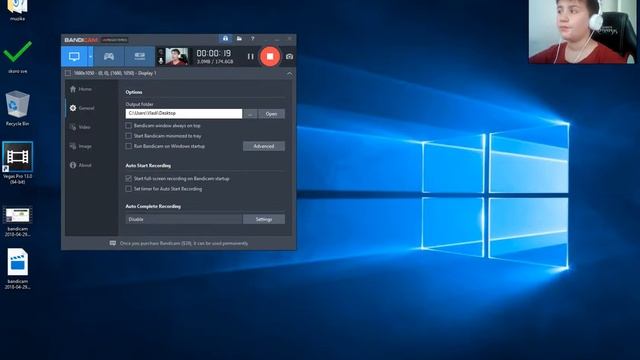Click the rectangle icon beside Display 1

[x=68, y=73]
